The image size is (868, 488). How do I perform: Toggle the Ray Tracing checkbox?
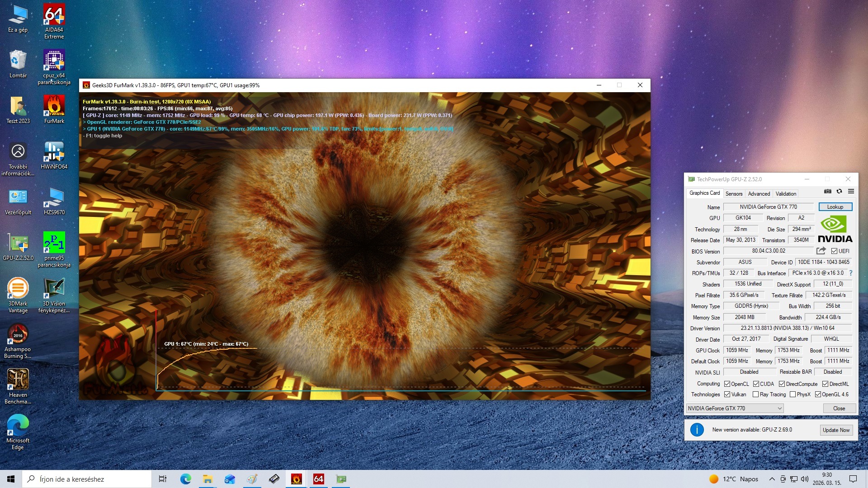(755, 394)
